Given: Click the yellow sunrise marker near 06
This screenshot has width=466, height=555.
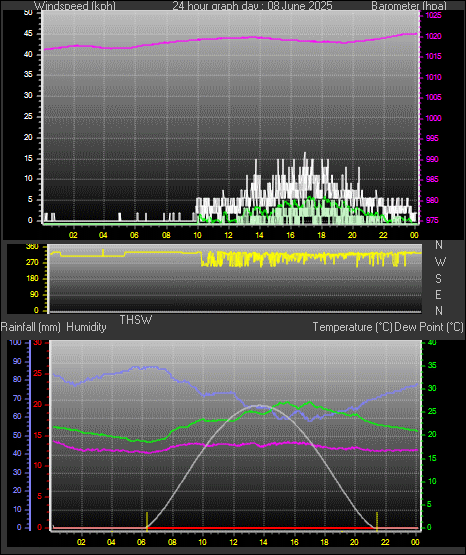Looking at the screenshot, I should click(x=147, y=521).
